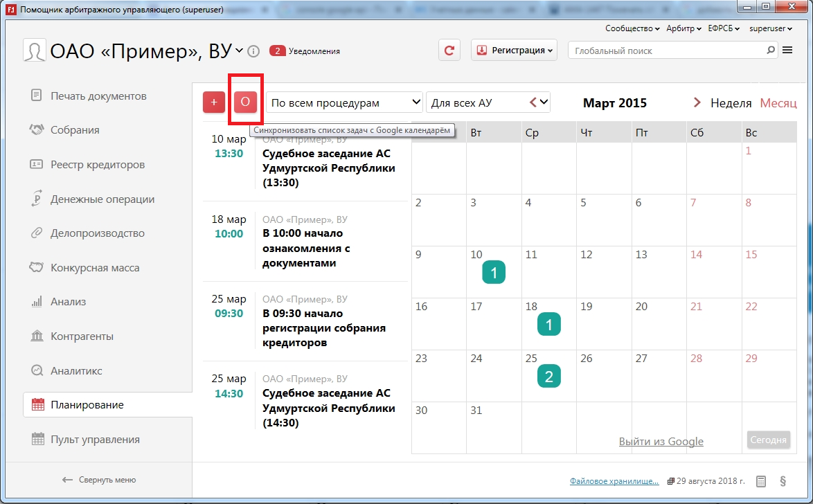The height and width of the screenshot is (504, 813).
Task: Open the Регистрация dropdown button
Action: click(514, 51)
